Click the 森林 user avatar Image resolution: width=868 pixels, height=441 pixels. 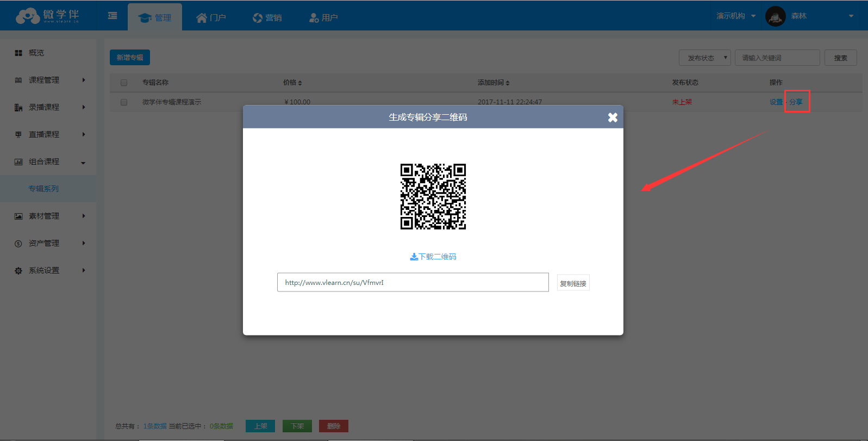pos(776,16)
